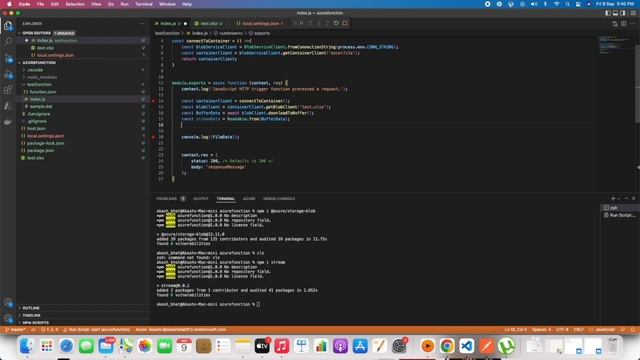This screenshot has height=360, width=640.
Task: Toggle breakpoint on line 20
Action: pyautogui.click(x=153, y=137)
